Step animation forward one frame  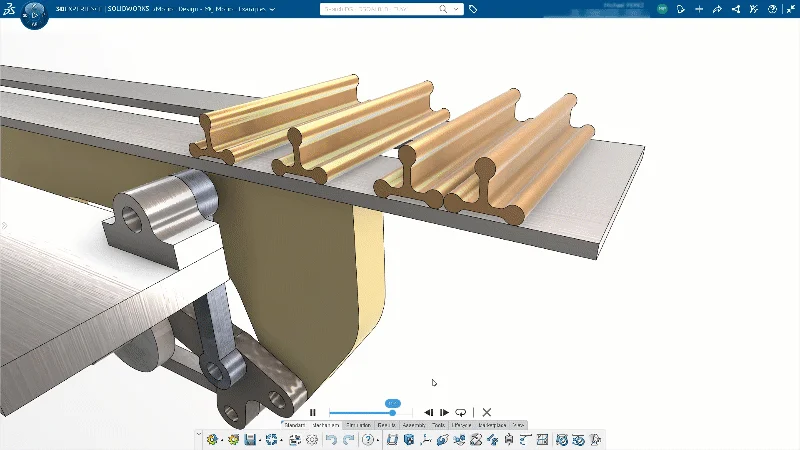click(x=444, y=412)
